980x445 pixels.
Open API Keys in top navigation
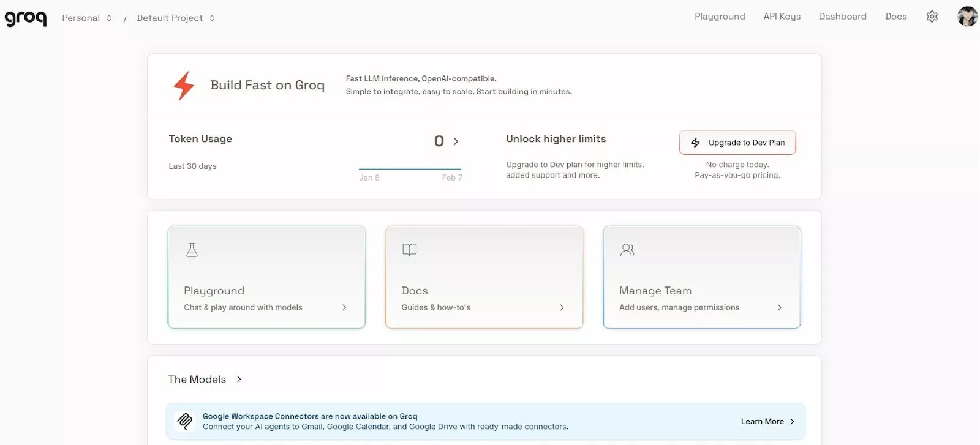coord(782,17)
